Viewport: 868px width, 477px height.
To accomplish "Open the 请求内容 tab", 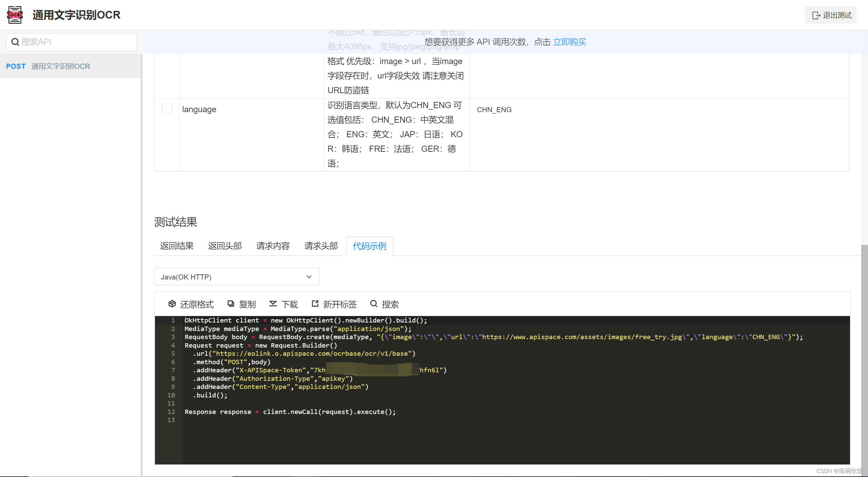I will click(x=273, y=246).
